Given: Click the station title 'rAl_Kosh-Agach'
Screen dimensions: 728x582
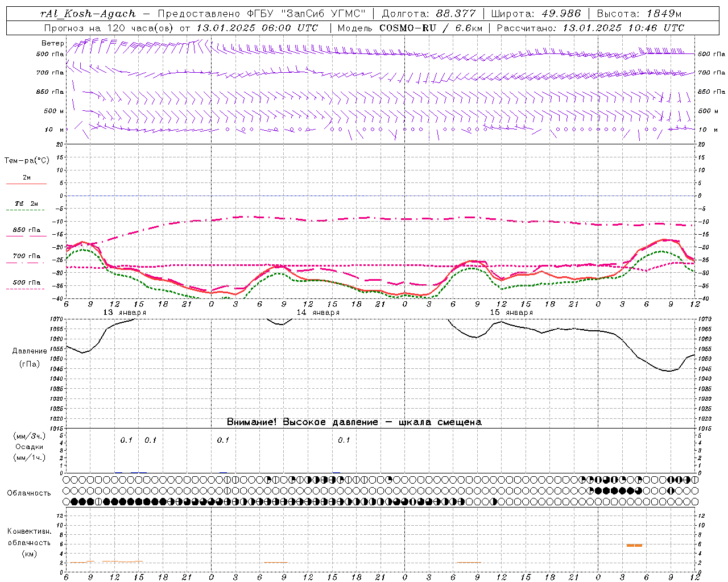Looking at the screenshot, I should (x=89, y=14).
